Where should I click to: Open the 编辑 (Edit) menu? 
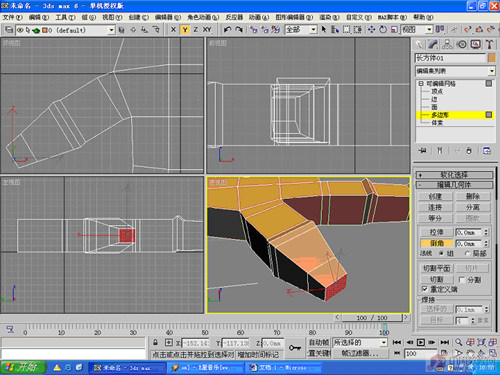click(39, 17)
